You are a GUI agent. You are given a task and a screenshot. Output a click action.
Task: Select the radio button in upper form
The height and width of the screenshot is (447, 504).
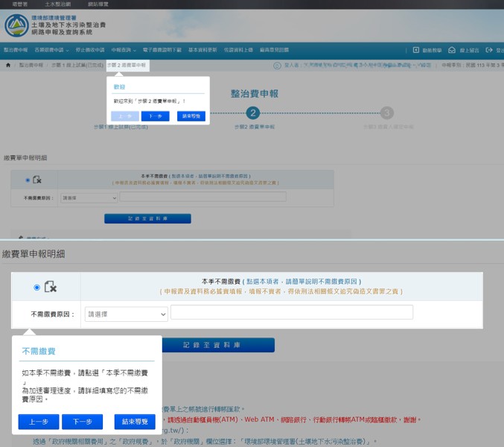[28, 180]
